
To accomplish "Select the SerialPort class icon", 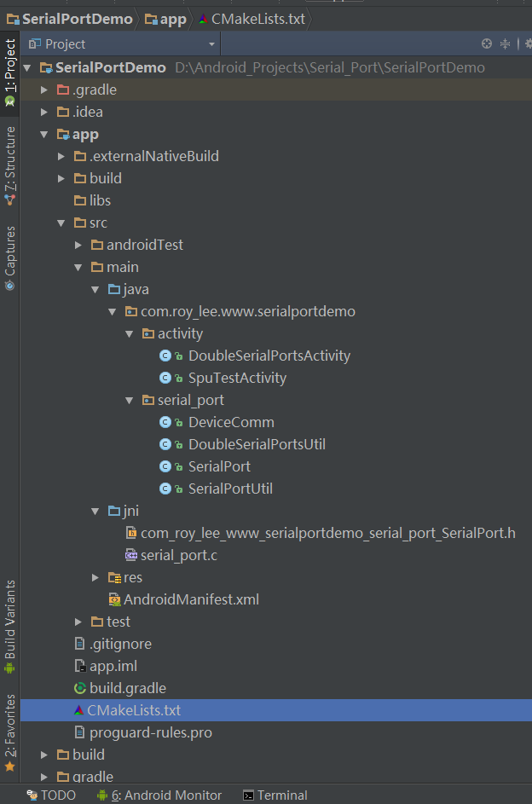I will (x=167, y=466).
